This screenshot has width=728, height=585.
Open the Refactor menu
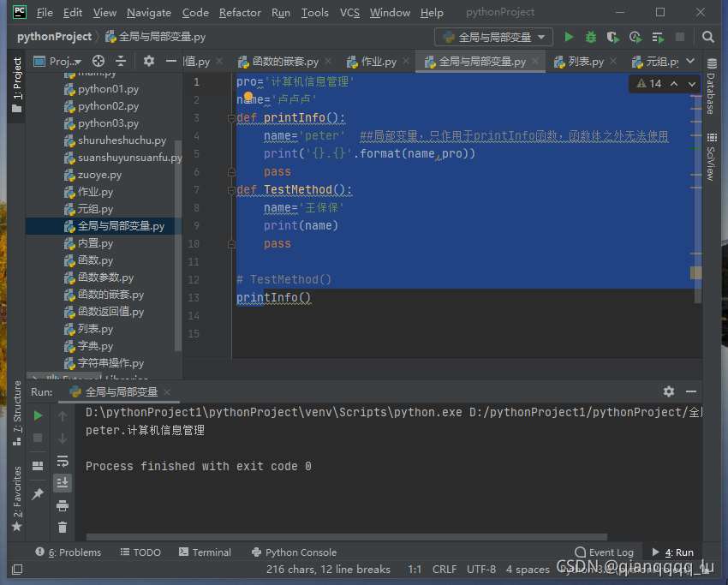pyautogui.click(x=240, y=13)
